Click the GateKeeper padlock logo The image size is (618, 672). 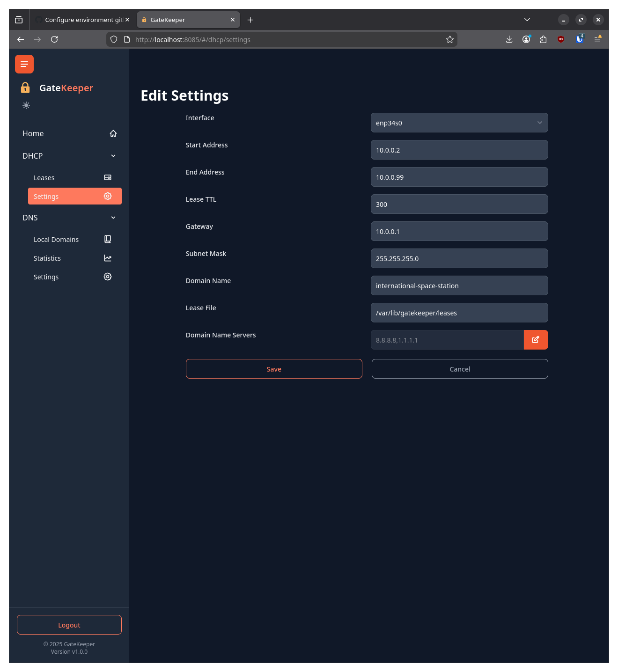(x=25, y=88)
